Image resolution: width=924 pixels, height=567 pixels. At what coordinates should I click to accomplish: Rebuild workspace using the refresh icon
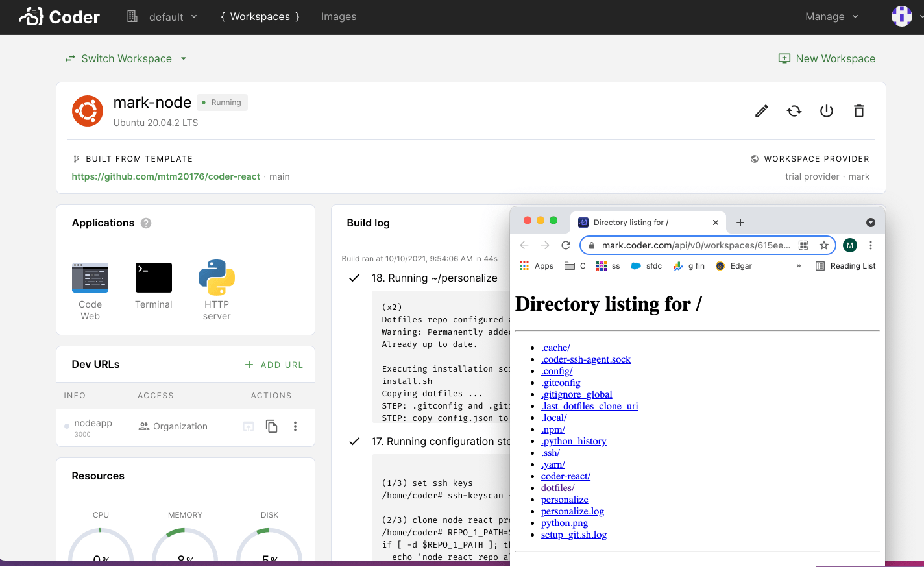pos(794,111)
